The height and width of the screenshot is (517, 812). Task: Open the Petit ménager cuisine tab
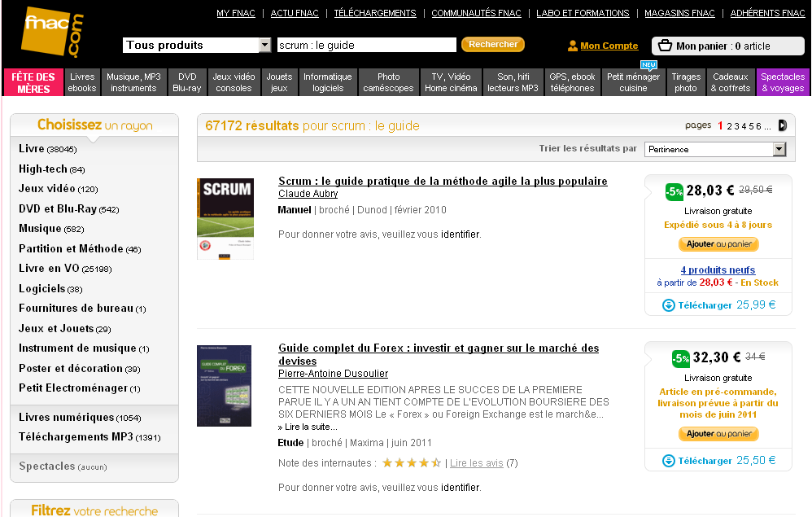pos(633,82)
